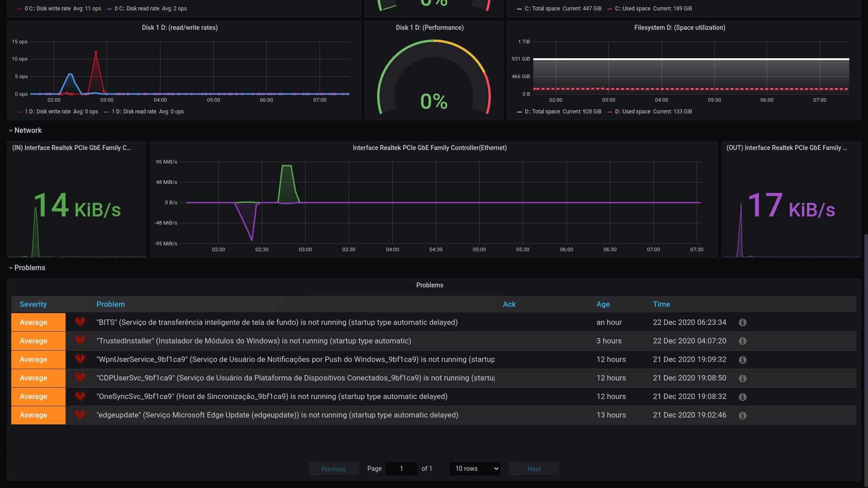868x488 pixels.
Task: Click info icon for BITS problem row
Action: (742, 323)
